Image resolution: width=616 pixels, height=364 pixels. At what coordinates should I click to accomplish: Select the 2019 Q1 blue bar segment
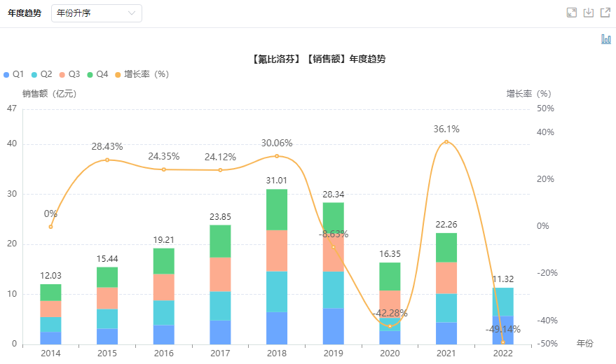(x=333, y=326)
